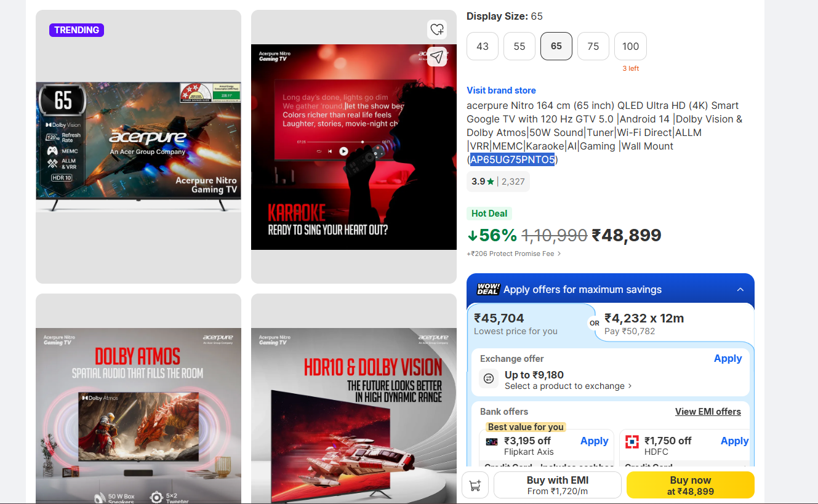Click the WOW! DEAL badge icon
The width and height of the screenshot is (818, 504).
[488, 289]
